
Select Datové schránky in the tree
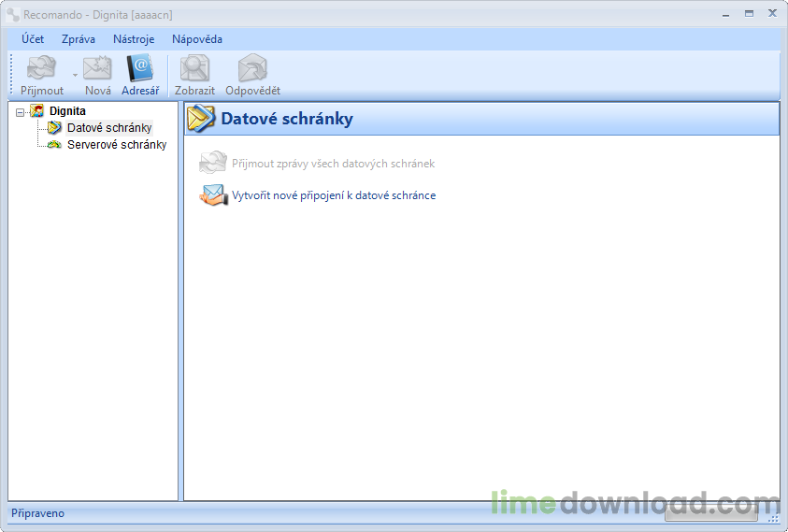(x=109, y=128)
